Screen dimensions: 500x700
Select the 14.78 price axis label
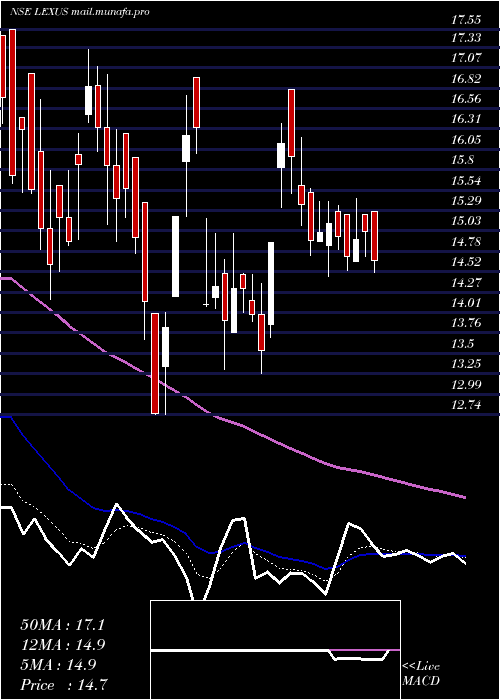point(466,242)
